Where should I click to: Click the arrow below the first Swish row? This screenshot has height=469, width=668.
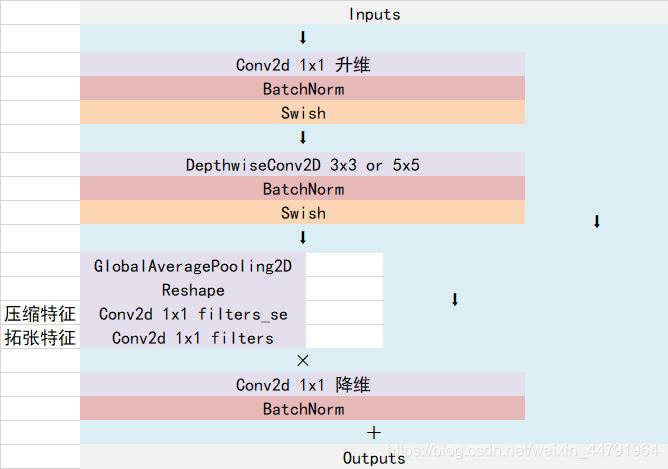point(303,138)
